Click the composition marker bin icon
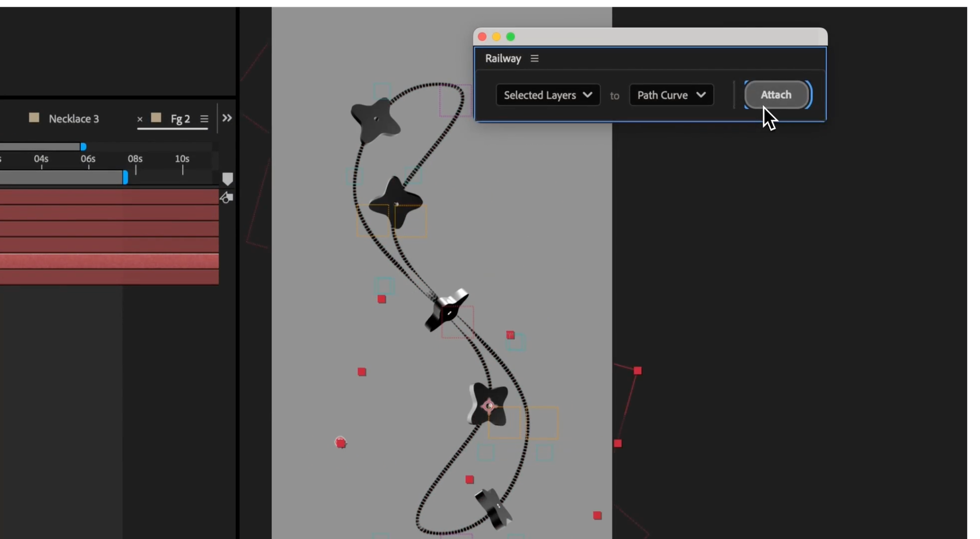Screen dimensions: 980x539 click(x=227, y=179)
